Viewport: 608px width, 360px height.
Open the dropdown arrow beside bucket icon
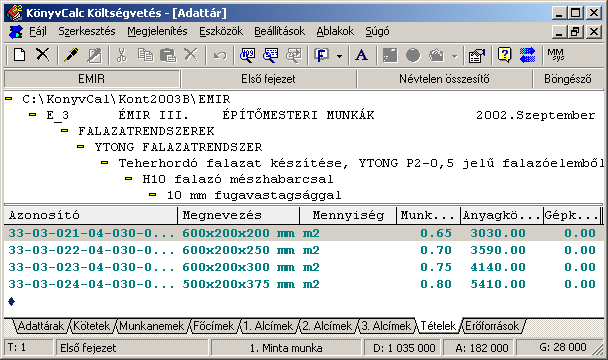point(454,56)
